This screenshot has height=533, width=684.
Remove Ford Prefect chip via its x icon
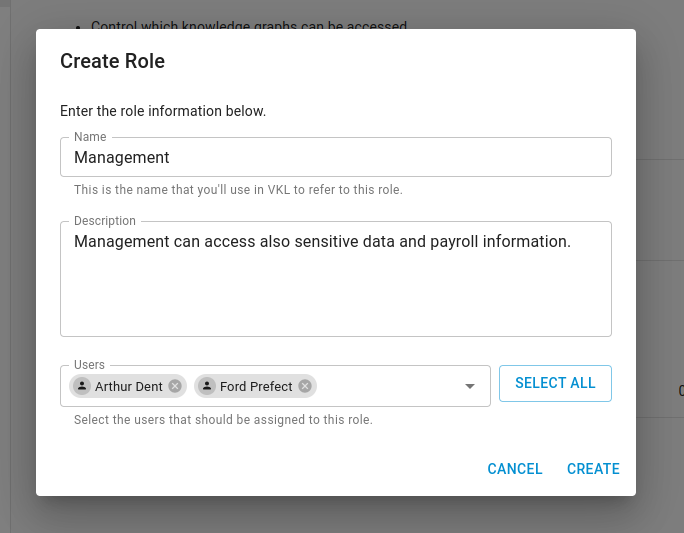pos(305,386)
